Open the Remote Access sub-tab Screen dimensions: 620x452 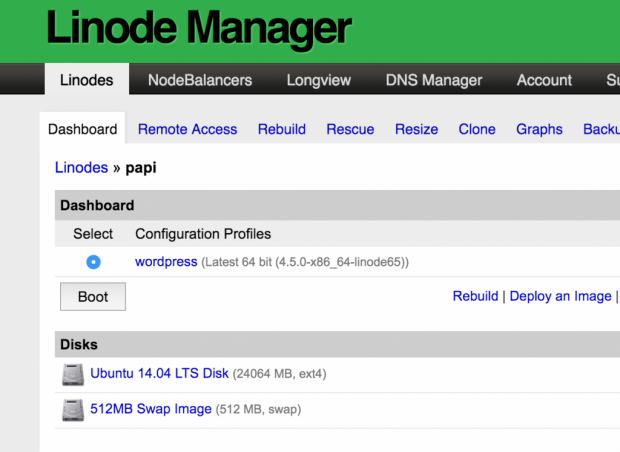coord(187,129)
